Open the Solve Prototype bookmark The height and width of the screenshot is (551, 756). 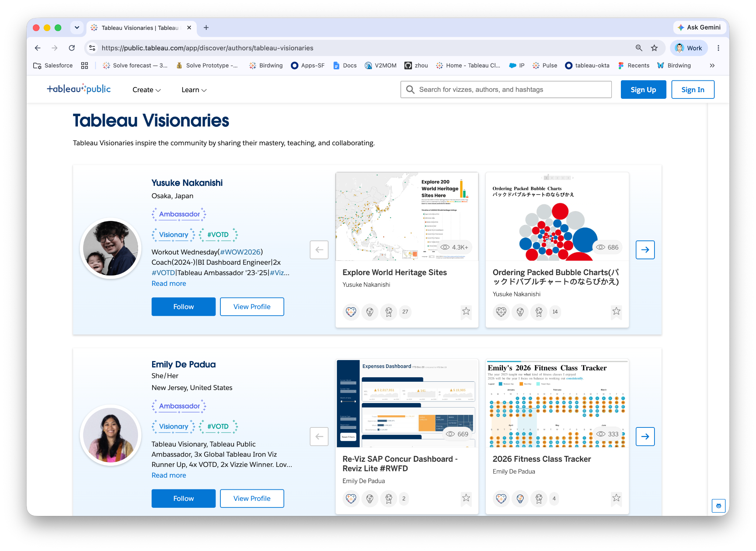pos(207,65)
